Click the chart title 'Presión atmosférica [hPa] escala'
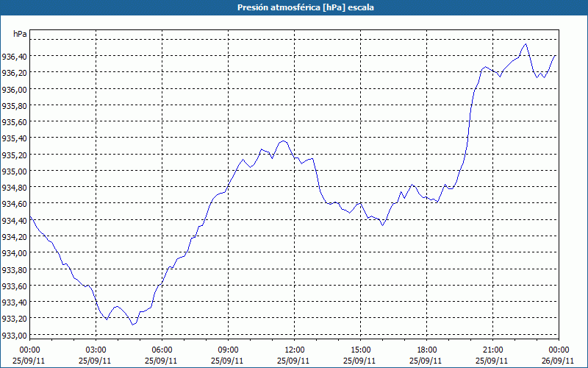 click(x=306, y=7)
